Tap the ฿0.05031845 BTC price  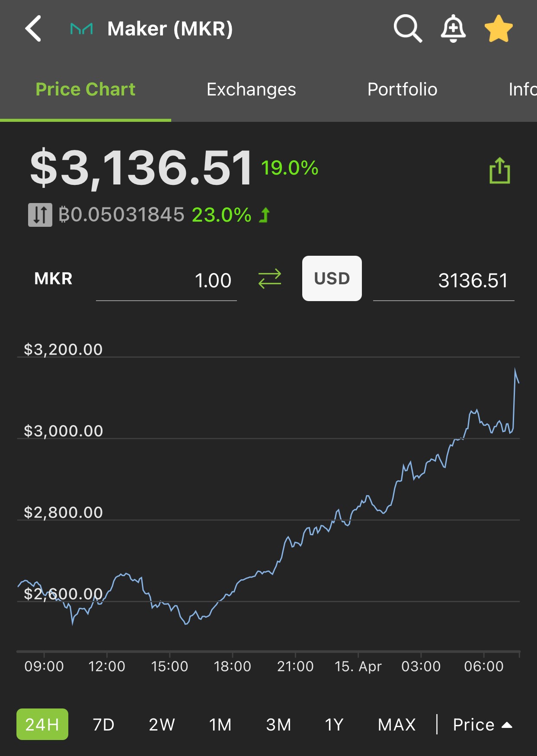(121, 215)
